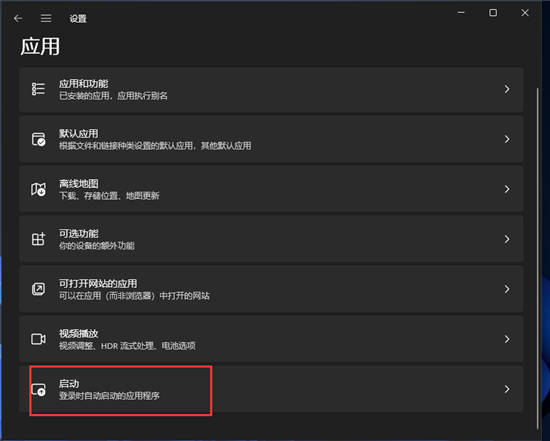Open the hamburger navigation menu
This screenshot has height=441, width=550.
click(x=46, y=18)
